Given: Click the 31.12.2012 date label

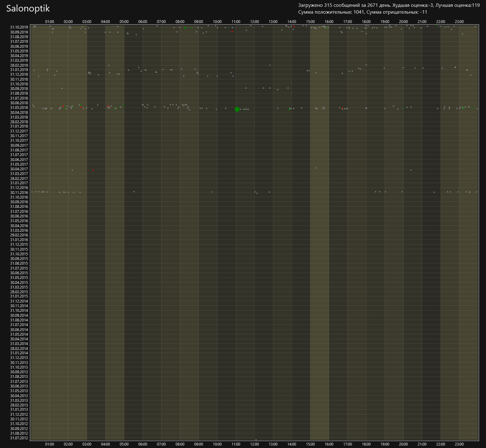Looking at the screenshot, I should (19, 414).
